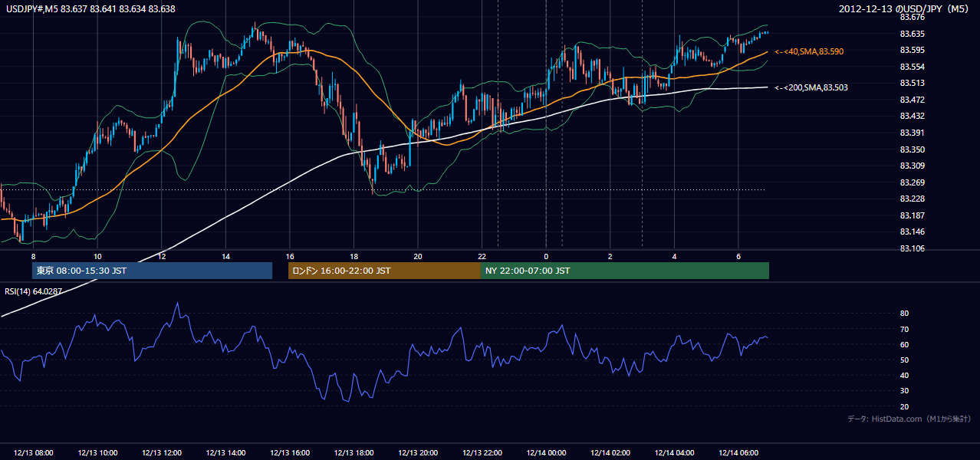Viewport: 980px width, 460px height.
Task: Click the RSI scale value 30
Action: tap(904, 391)
